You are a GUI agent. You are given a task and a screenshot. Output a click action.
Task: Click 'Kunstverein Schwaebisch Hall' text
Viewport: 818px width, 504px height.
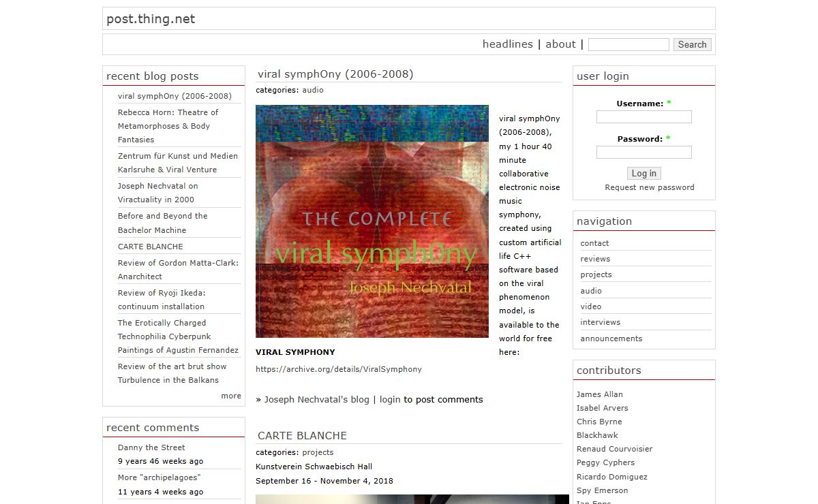click(314, 467)
